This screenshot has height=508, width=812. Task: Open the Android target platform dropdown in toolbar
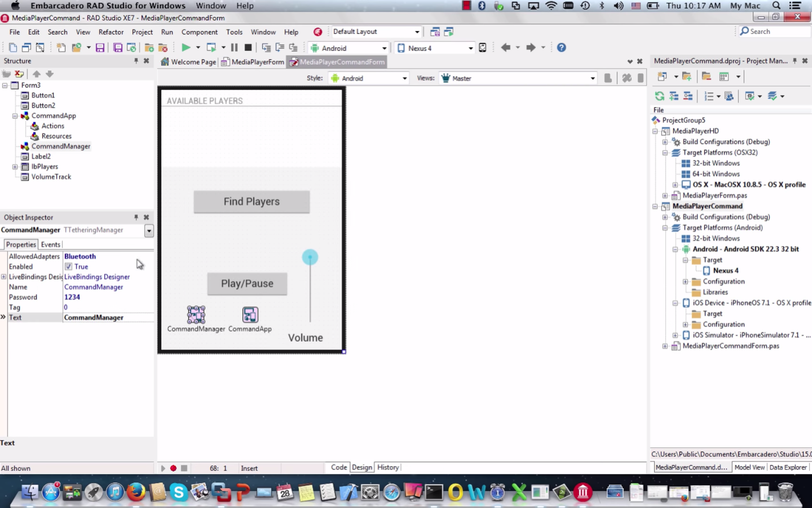tap(385, 49)
